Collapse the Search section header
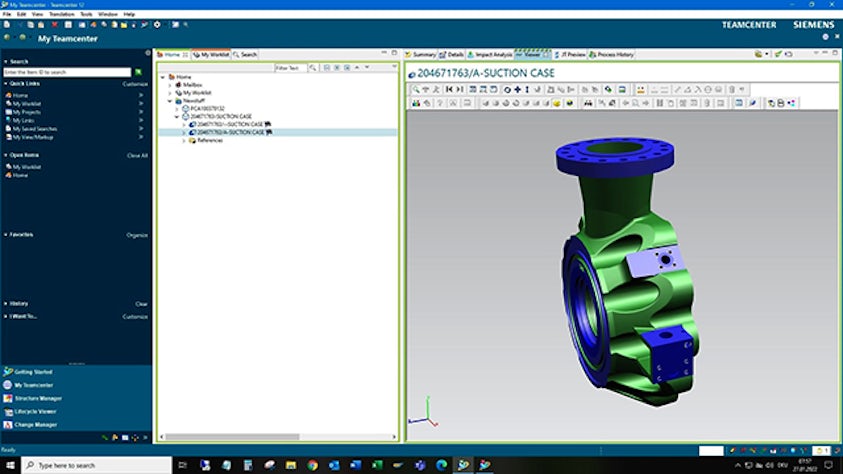Viewport: 843px width, 474px height. pyautogui.click(x=5, y=61)
